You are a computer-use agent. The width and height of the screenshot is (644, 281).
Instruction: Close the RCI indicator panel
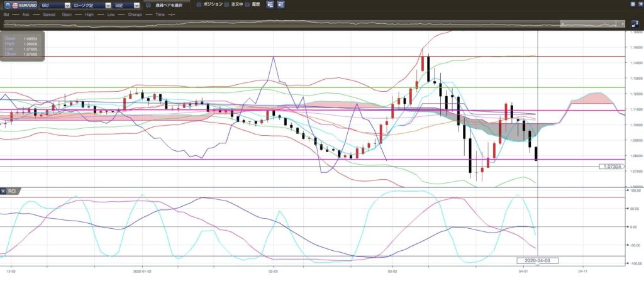3,191
